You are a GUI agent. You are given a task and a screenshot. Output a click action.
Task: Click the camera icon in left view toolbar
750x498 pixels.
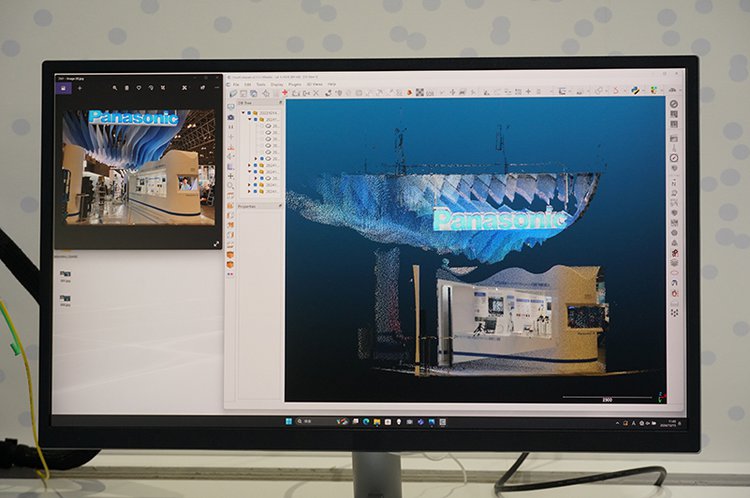(231, 117)
